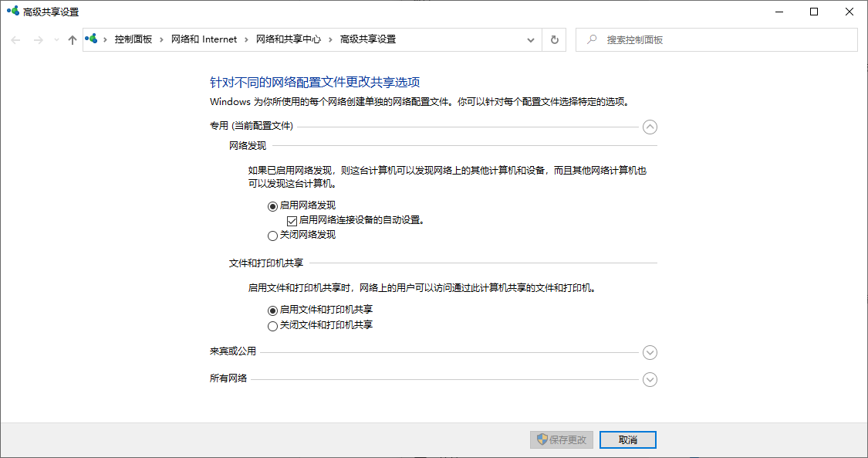The image size is (868, 458).
Task: Click the 网络发现 section heading
Action: 248,146
